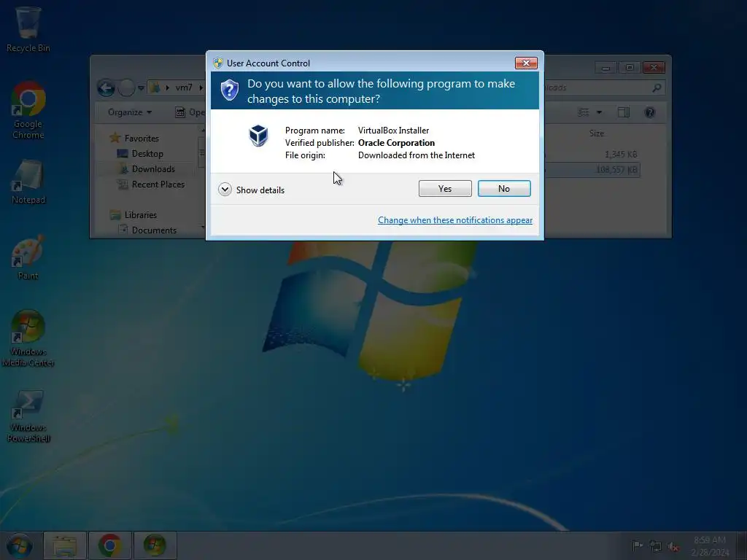Open Windows Media Center desktop shortcut

[28, 338]
